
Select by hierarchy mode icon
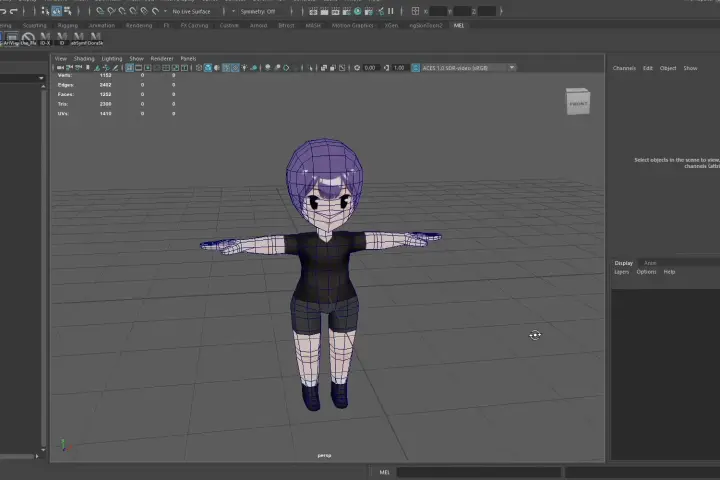pyautogui.click(x=45, y=11)
